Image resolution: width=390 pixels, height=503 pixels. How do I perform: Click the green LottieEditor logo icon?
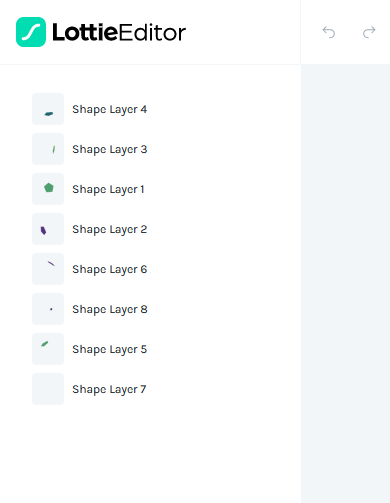click(x=31, y=32)
